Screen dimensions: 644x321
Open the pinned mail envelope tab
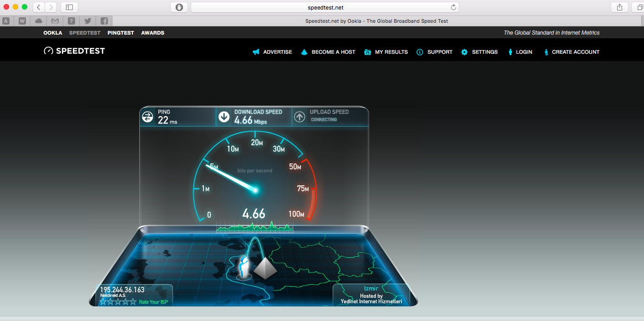click(55, 21)
